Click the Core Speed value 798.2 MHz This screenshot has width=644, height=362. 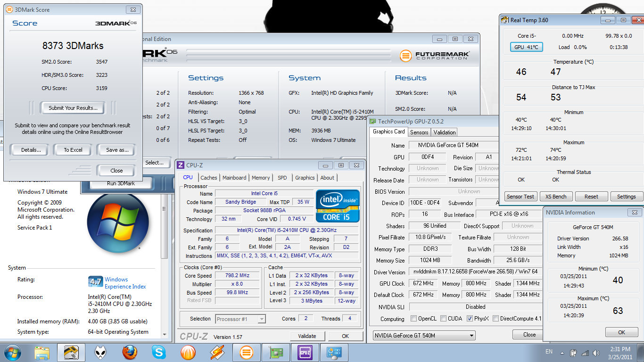(x=237, y=276)
